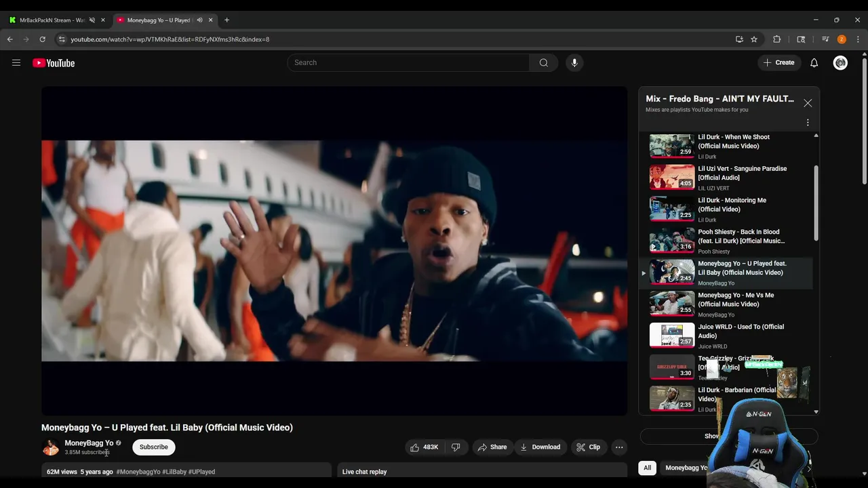The height and width of the screenshot is (488, 868).
Task: Click the address bar URL
Action: pyautogui.click(x=170, y=39)
